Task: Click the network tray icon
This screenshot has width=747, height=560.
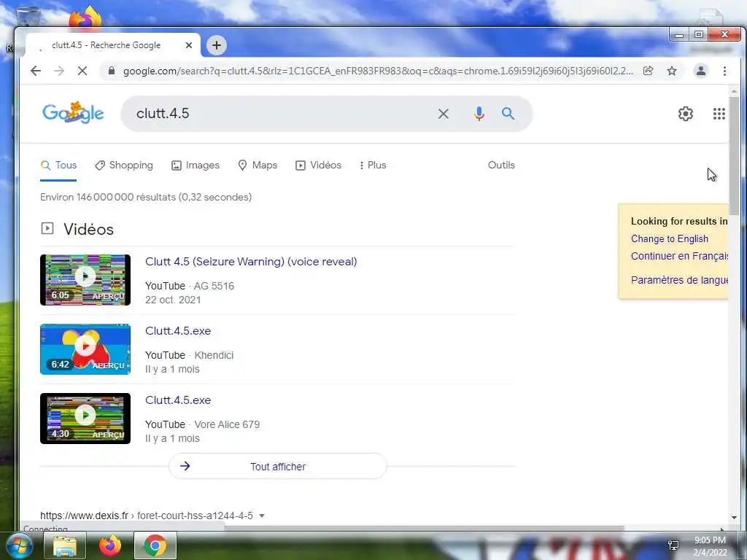Action: tap(673, 545)
